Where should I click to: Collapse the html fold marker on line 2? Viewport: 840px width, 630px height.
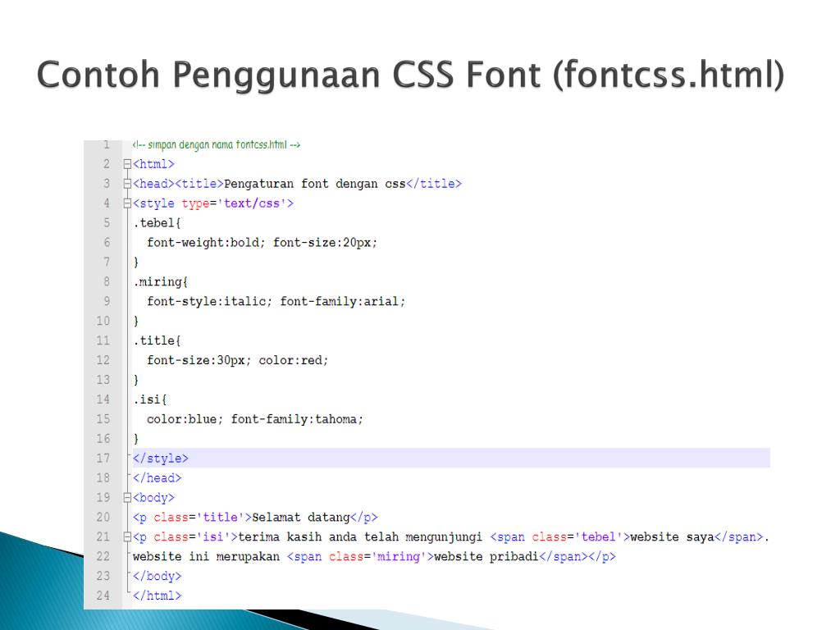pyautogui.click(x=127, y=164)
